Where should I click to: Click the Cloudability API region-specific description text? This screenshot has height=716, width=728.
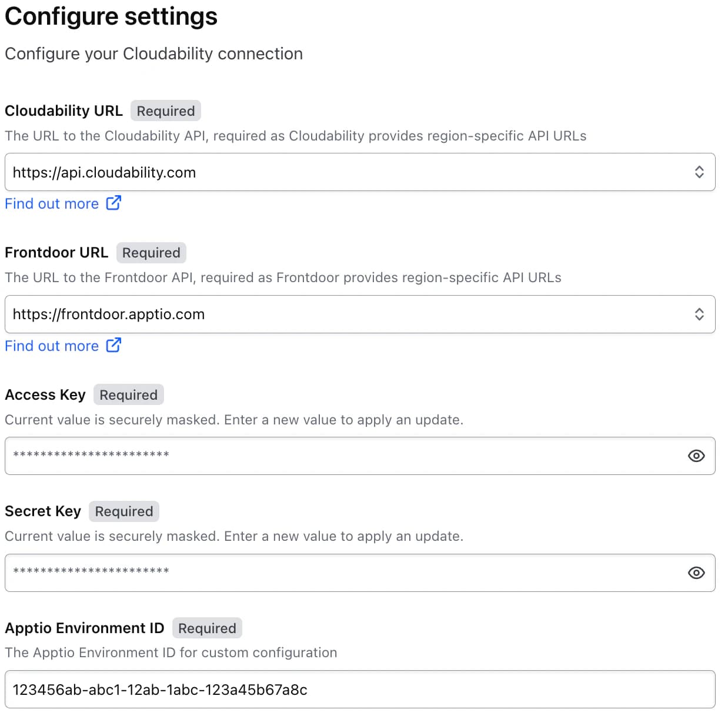click(296, 136)
